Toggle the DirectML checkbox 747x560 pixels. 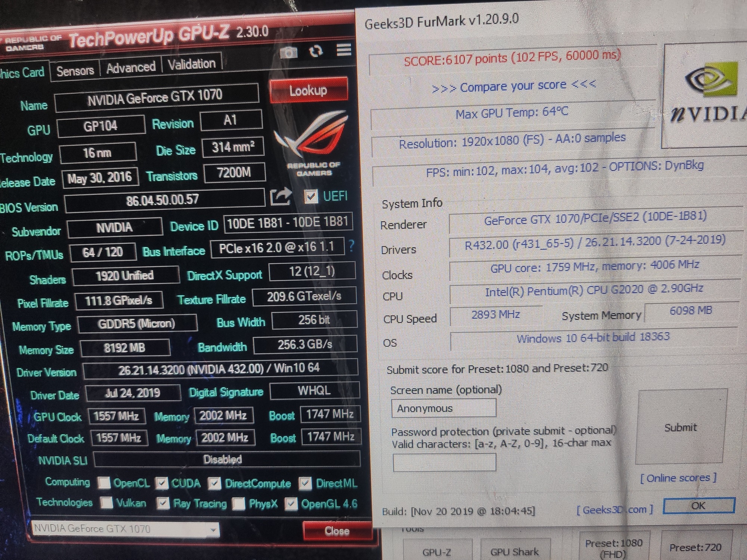[x=305, y=483]
